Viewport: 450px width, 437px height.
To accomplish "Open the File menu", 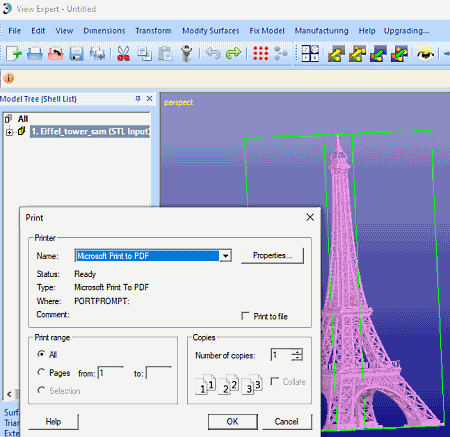I will point(14,31).
